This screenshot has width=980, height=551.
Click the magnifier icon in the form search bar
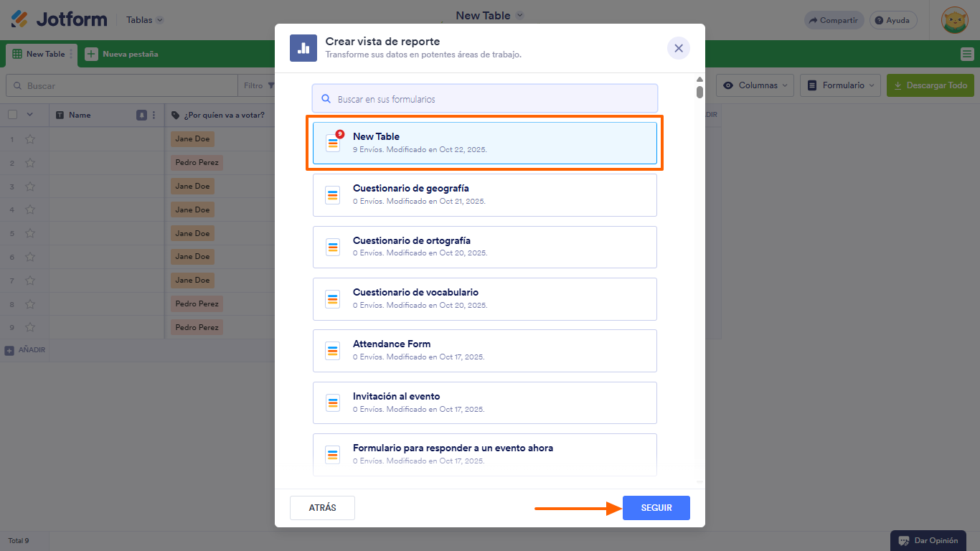pyautogui.click(x=325, y=98)
